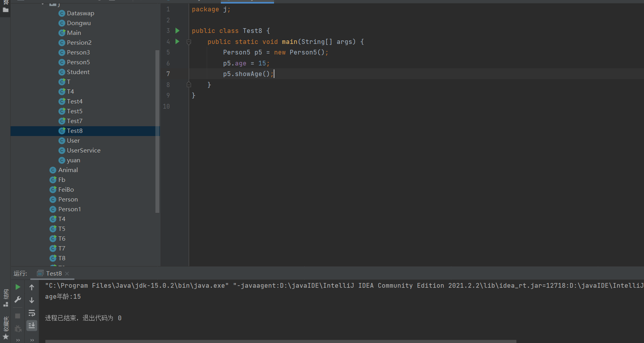Click line number 7 in the gutter
This screenshot has height=343, width=644.
coord(168,74)
